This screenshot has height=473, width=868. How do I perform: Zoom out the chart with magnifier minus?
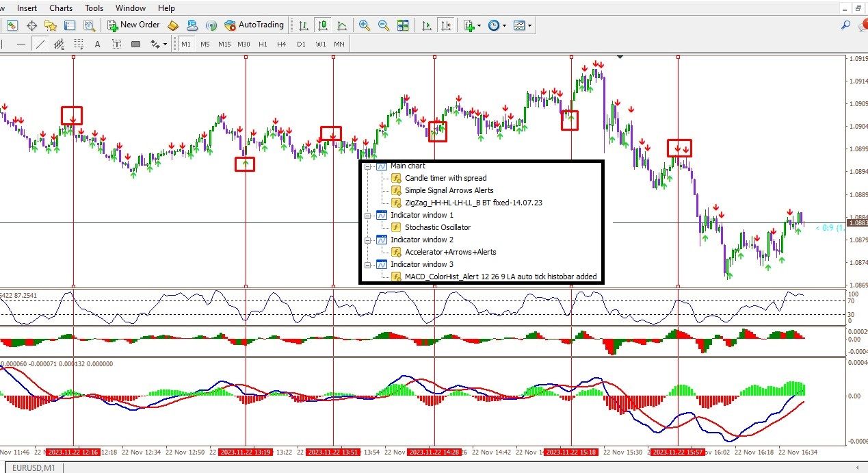[384, 25]
